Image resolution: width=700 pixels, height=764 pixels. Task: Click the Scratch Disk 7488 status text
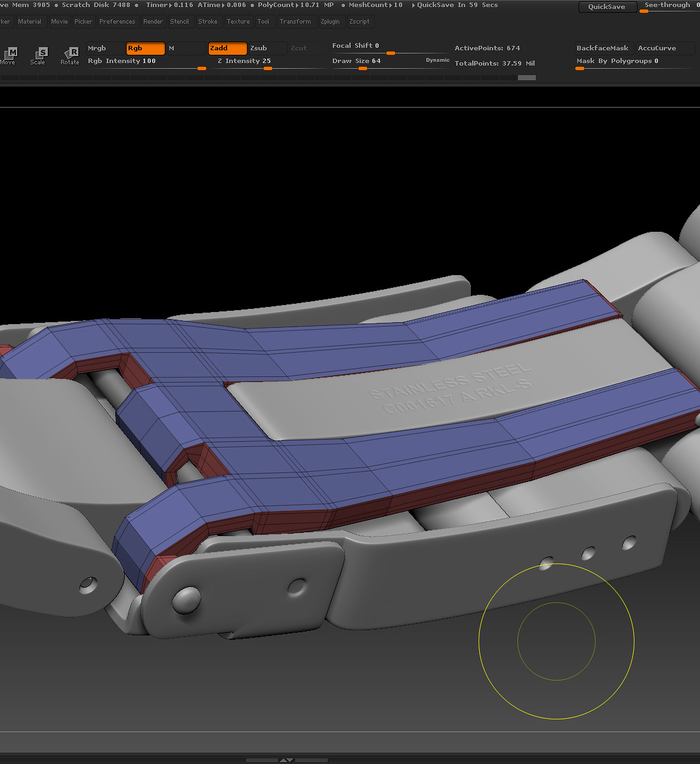pyautogui.click(x=96, y=5)
